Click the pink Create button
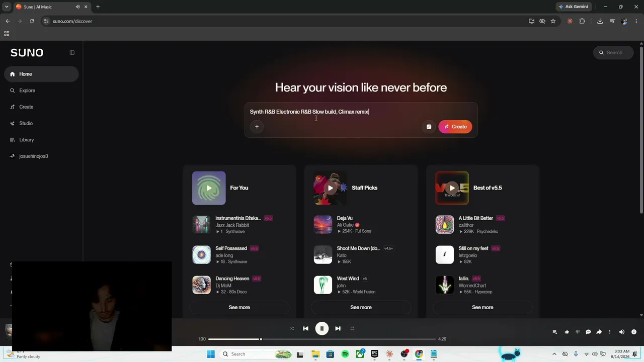Screen dimensions: 644x362 (x=455, y=127)
